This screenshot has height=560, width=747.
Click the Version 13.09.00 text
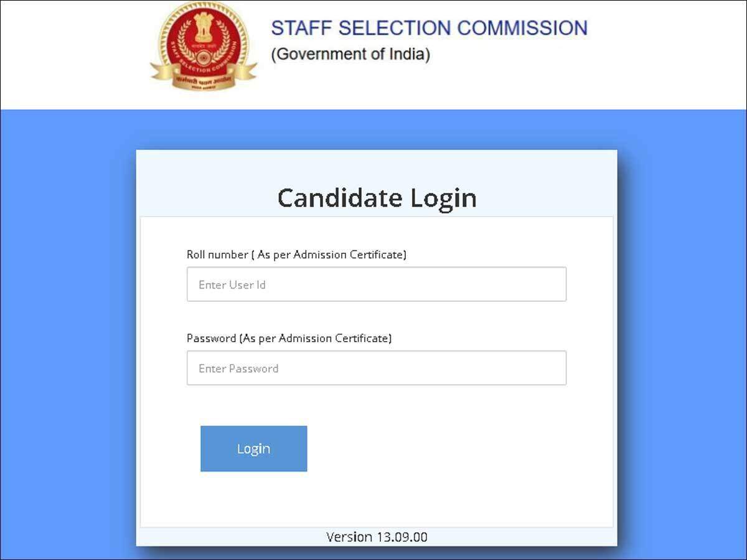(x=377, y=537)
